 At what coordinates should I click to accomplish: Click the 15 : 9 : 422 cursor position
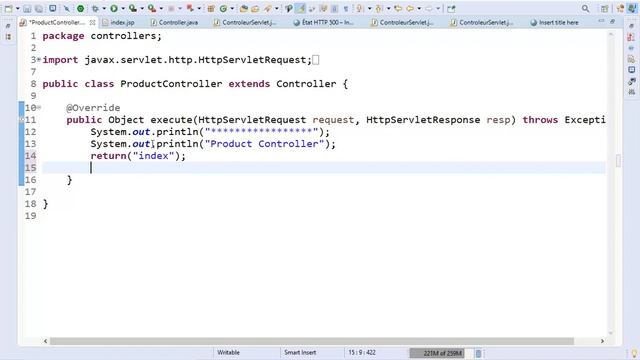click(x=362, y=352)
